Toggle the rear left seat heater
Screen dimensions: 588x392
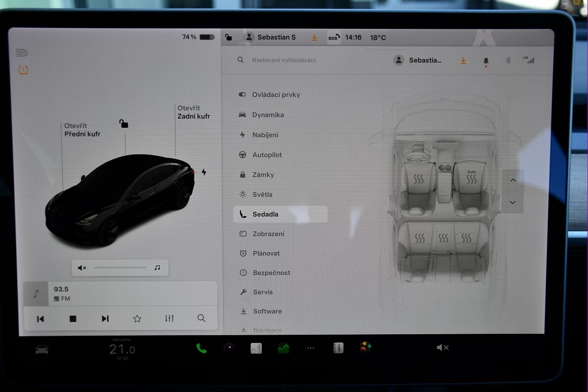point(420,239)
